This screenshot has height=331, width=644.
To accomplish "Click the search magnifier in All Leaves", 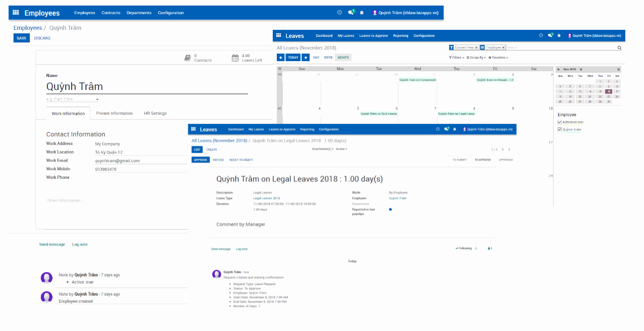I will point(619,48).
